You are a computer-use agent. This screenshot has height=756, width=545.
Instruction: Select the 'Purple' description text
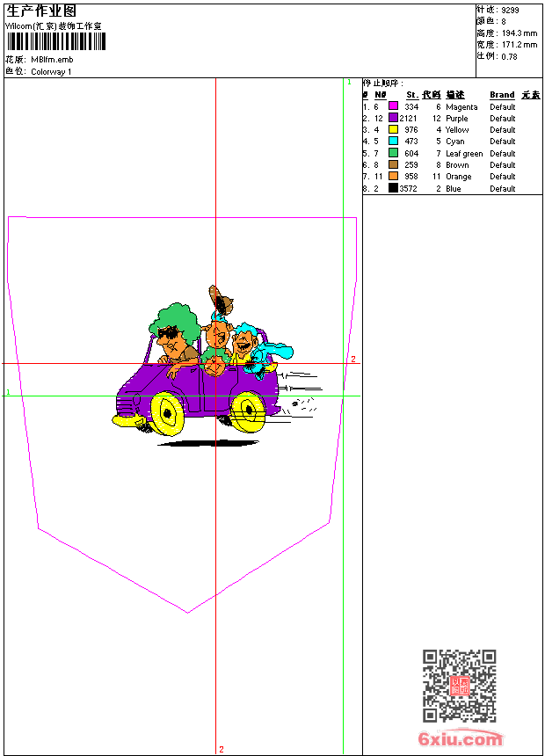[x=457, y=118]
